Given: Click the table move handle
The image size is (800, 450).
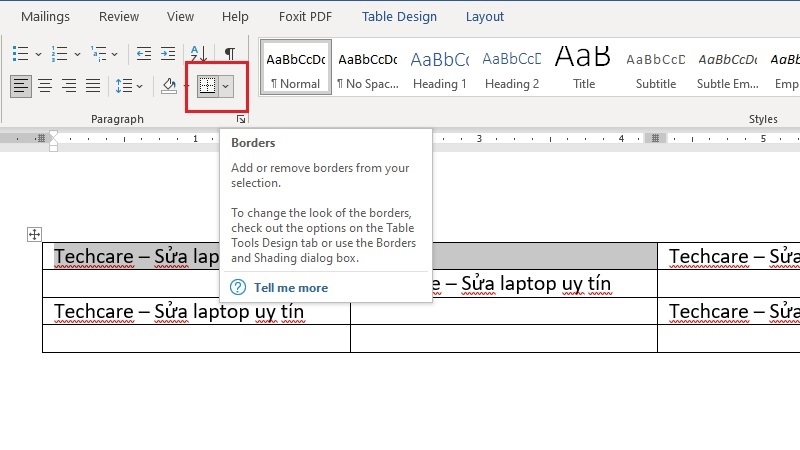Looking at the screenshot, I should (x=34, y=235).
